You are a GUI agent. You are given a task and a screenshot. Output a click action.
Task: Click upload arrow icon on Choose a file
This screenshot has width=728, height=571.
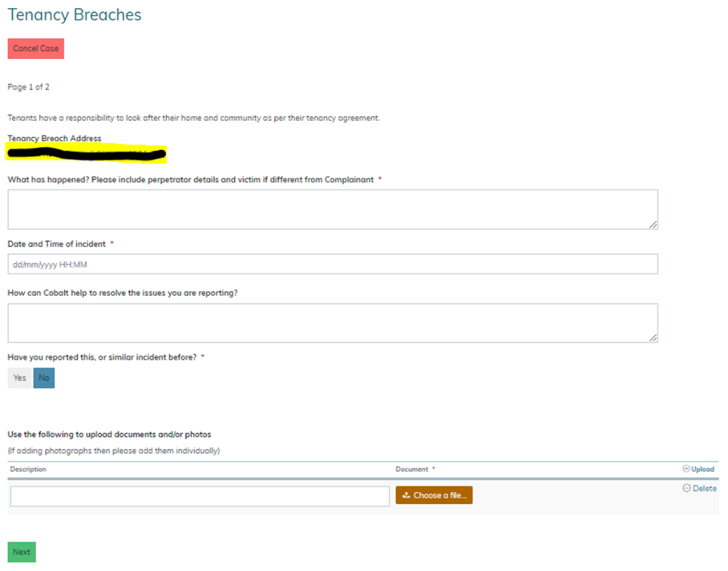tap(406, 495)
